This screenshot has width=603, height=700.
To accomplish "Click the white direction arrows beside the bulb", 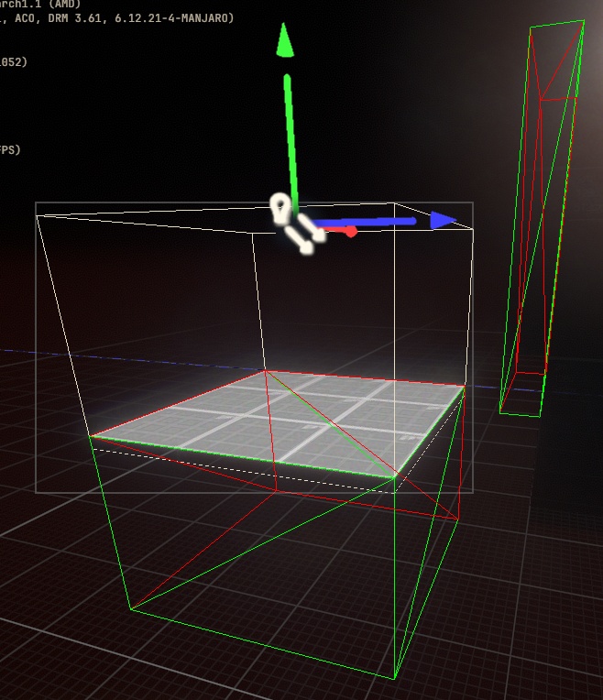I will pos(304,236).
